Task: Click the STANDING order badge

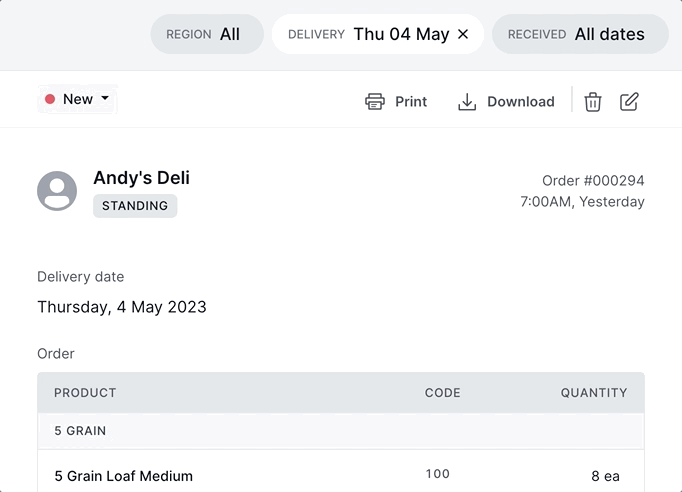Action: tap(135, 206)
